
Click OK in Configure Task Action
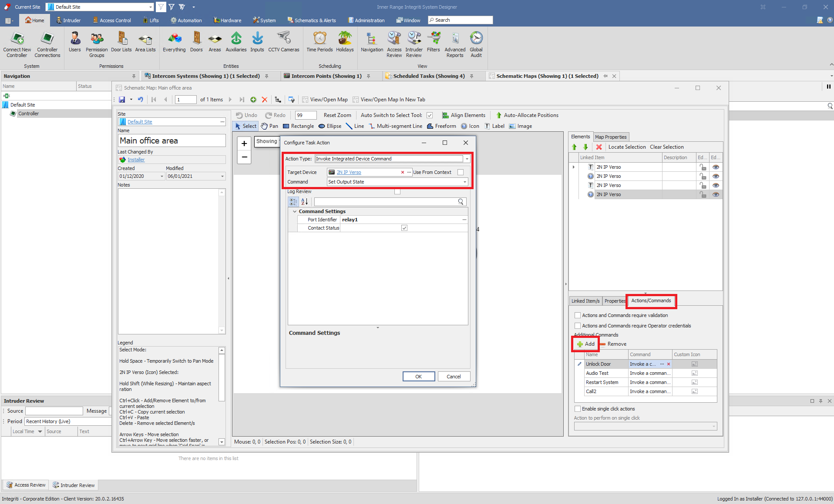(x=418, y=377)
